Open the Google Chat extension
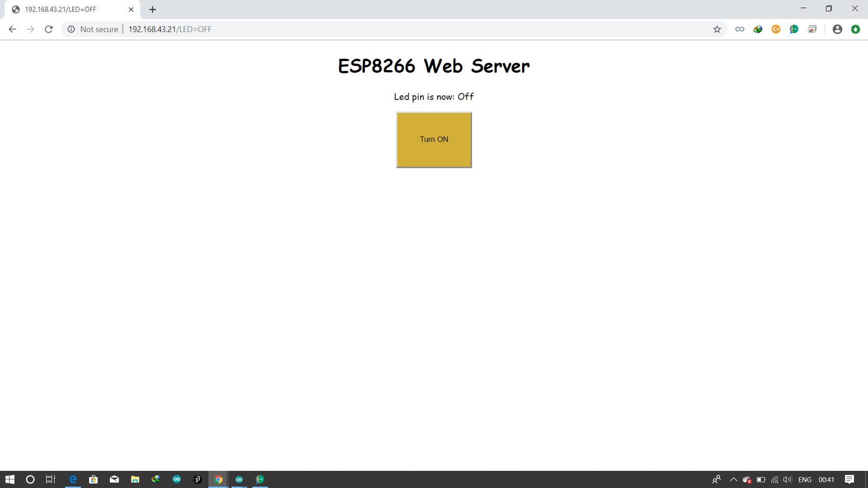This screenshot has width=868, height=488. (x=794, y=29)
